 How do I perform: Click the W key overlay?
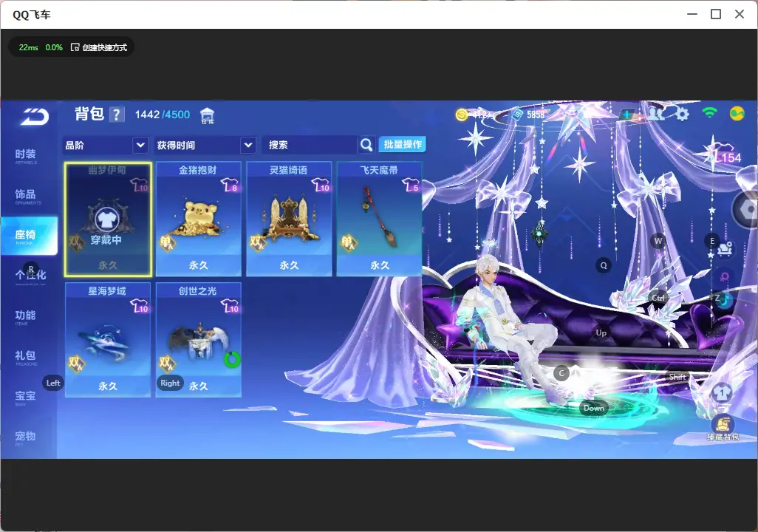click(x=658, y=240)
